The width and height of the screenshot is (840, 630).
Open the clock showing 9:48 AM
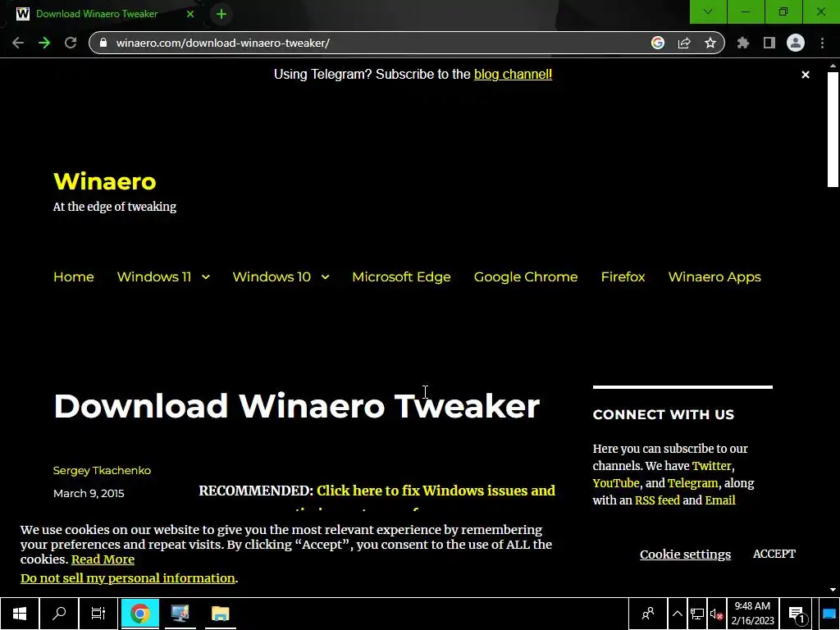point(753,614)
